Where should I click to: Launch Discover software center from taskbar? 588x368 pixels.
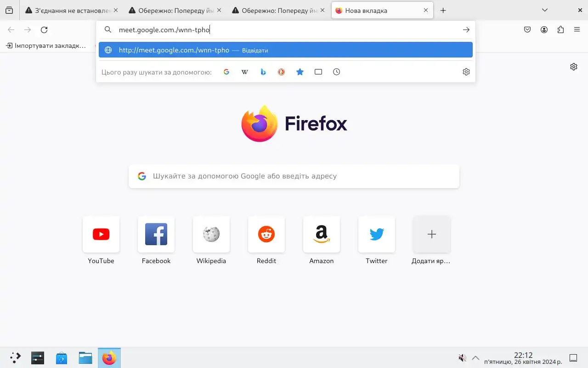(62, 357)
